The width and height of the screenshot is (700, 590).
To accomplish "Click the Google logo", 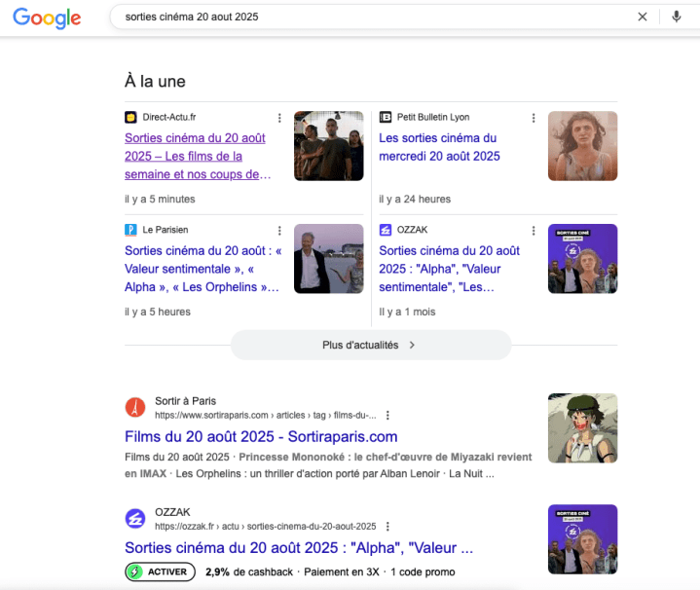I will point(47,18).
